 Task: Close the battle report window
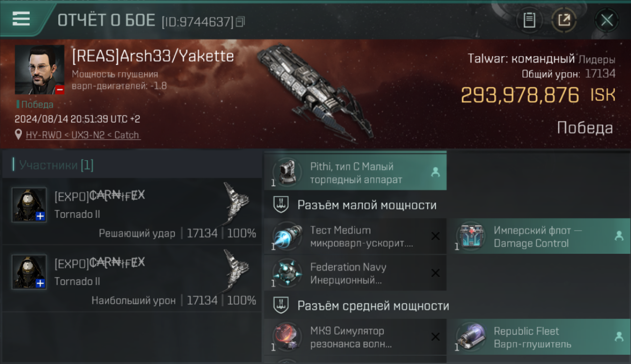[607, 20]
